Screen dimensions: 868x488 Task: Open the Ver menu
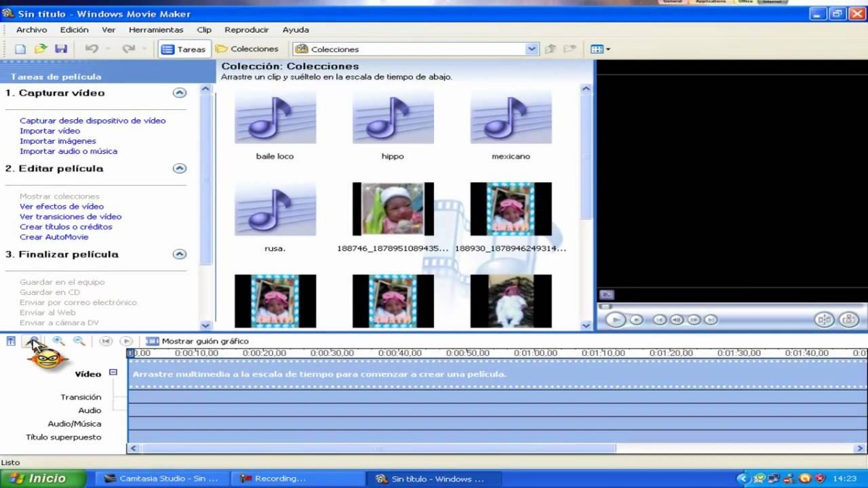click(x=109, y=30)
